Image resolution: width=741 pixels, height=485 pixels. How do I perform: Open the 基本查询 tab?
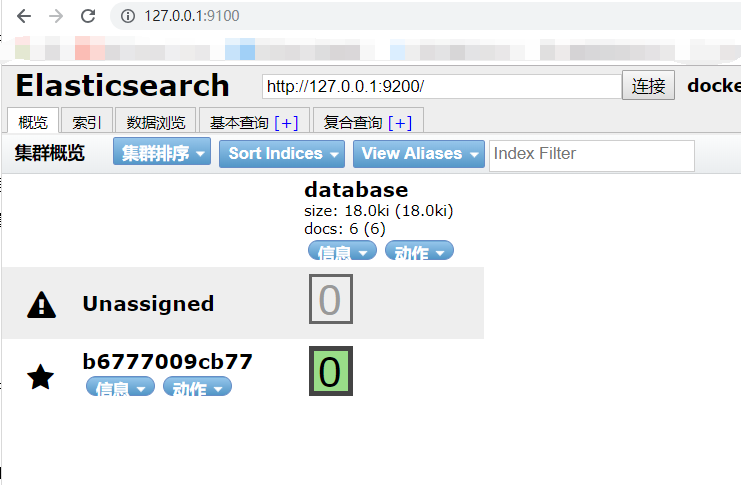tap(239, 123)
